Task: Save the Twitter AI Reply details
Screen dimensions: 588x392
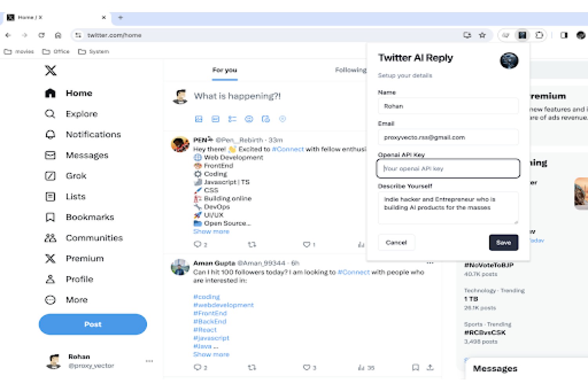Action: [x=504, y=243]
